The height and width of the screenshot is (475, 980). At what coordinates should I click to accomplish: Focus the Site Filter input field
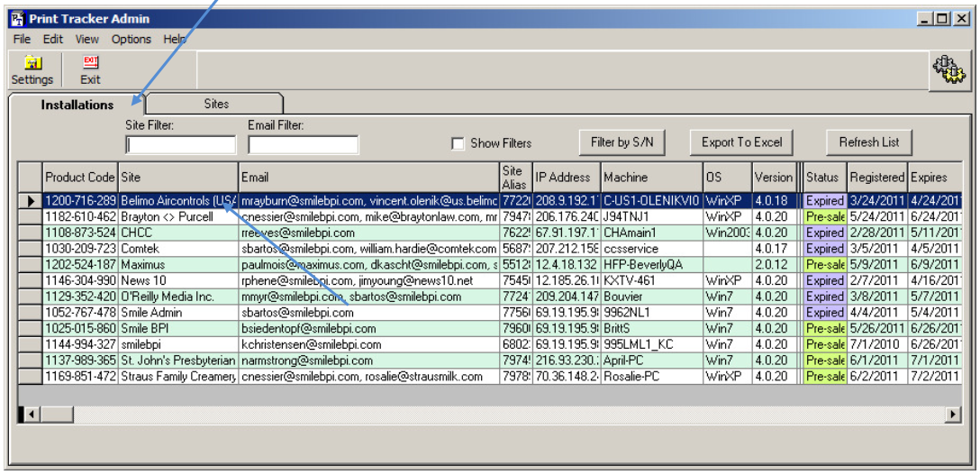click(181, 145)
